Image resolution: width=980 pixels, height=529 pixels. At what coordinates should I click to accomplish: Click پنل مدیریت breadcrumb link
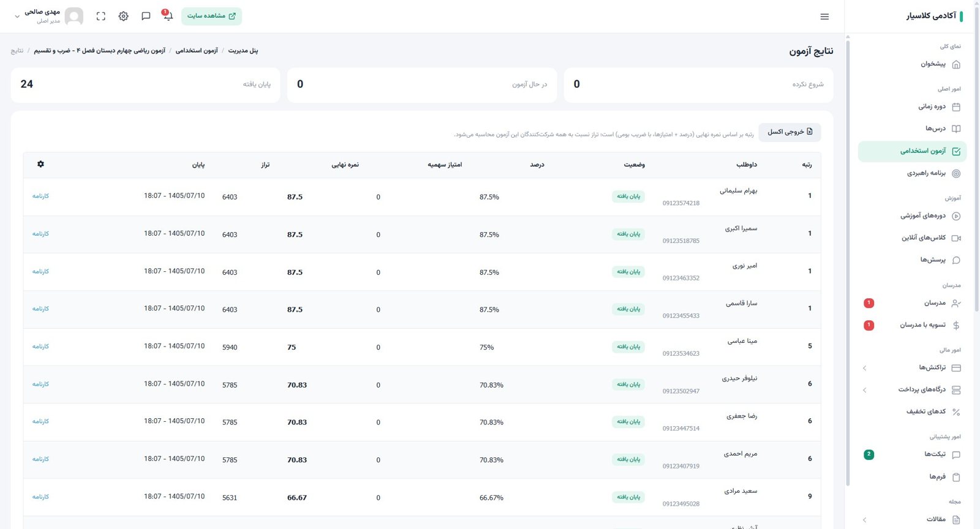[x=243, y=50]
